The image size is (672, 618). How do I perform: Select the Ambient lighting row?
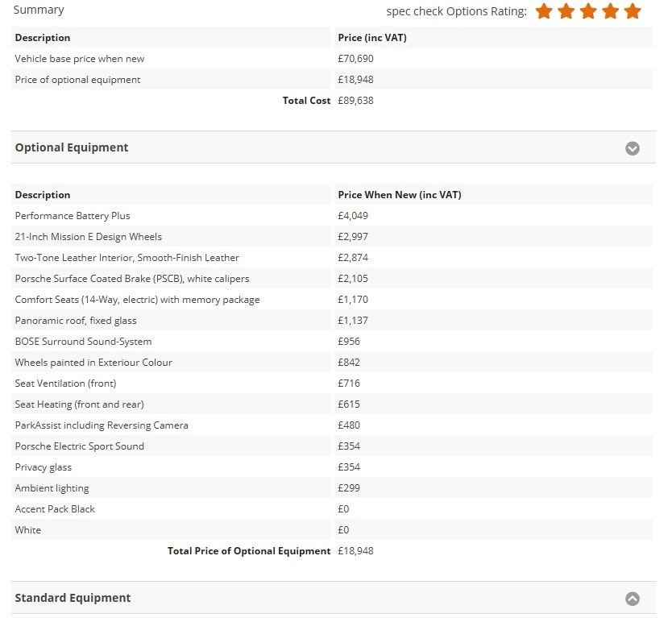52,488
